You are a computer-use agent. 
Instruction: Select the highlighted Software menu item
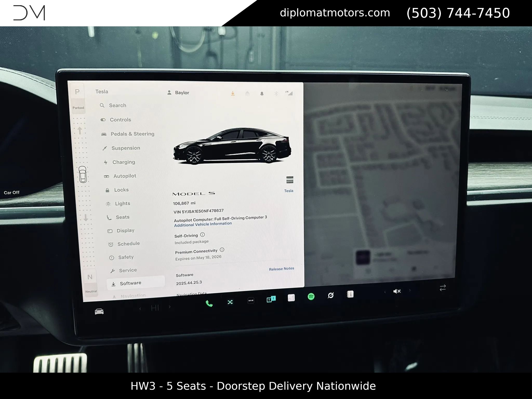point(136,283)
